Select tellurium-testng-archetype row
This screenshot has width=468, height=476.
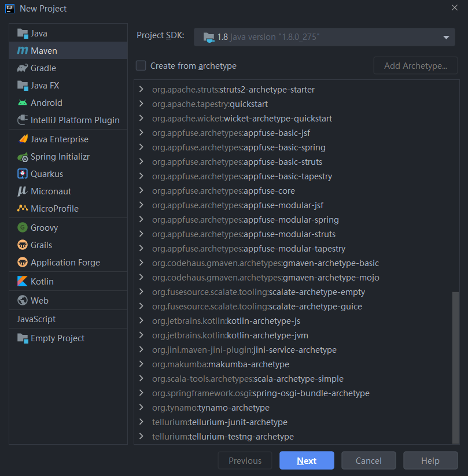tap(296, 437)
